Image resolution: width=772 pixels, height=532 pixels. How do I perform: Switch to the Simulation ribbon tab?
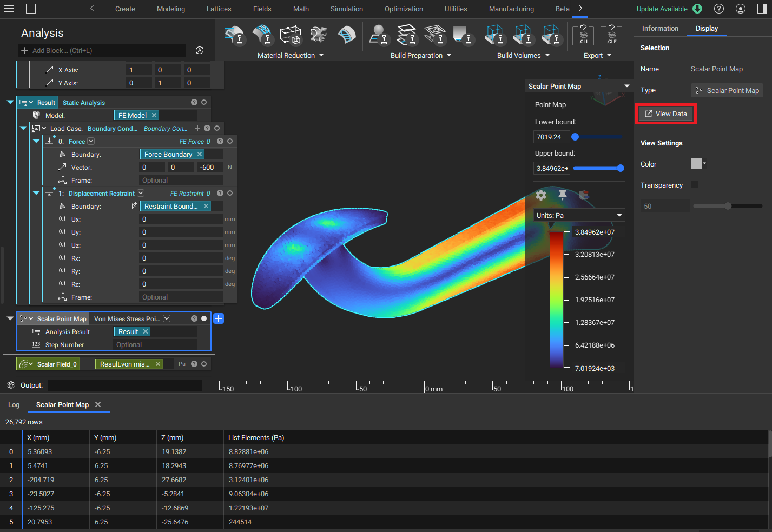pos(346,9)
